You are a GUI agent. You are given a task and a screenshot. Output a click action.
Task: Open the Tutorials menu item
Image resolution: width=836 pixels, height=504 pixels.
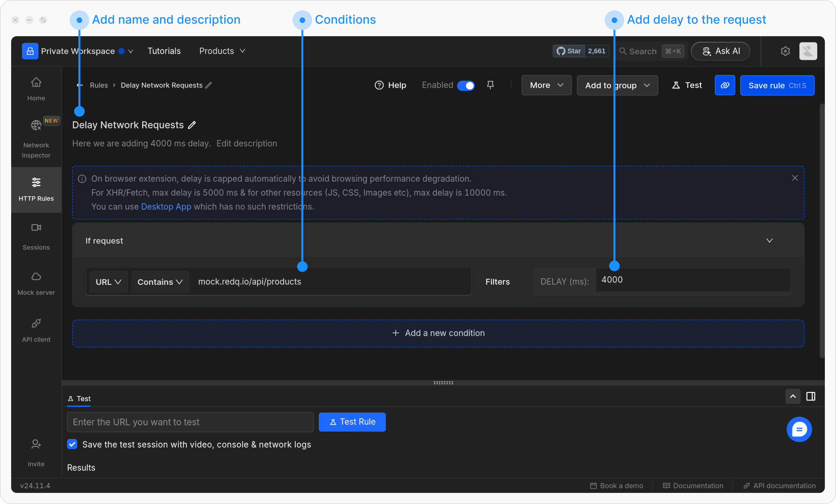click(164, 51)
